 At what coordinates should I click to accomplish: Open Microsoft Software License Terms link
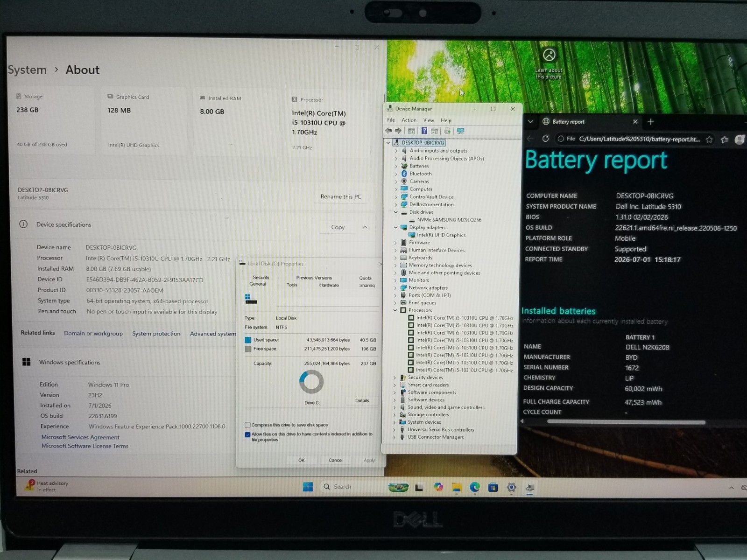point(85,446)
